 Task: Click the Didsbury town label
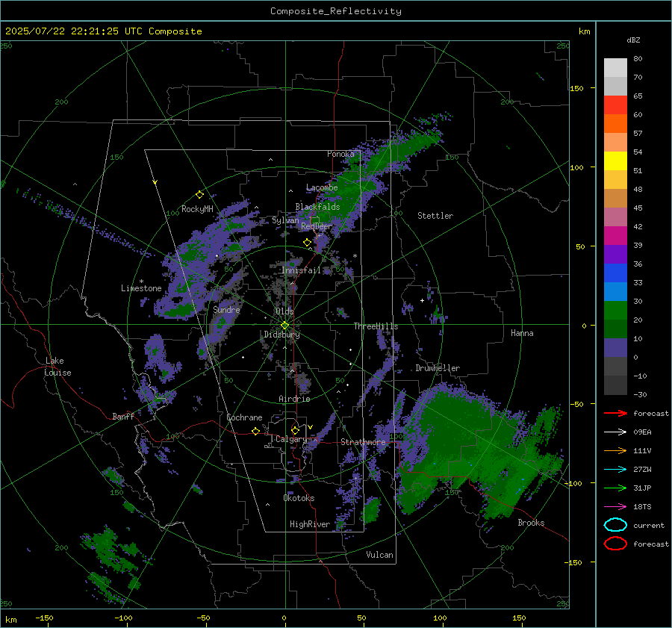(x=281, y=335)
